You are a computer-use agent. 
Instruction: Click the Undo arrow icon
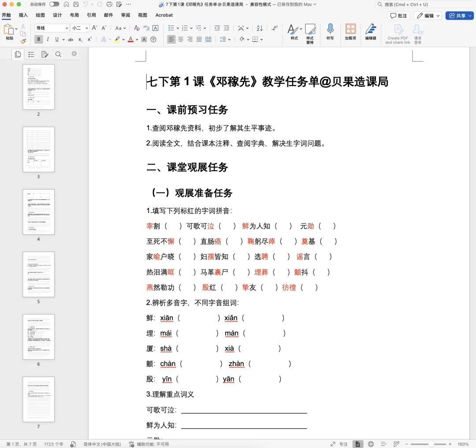(86, 4)
